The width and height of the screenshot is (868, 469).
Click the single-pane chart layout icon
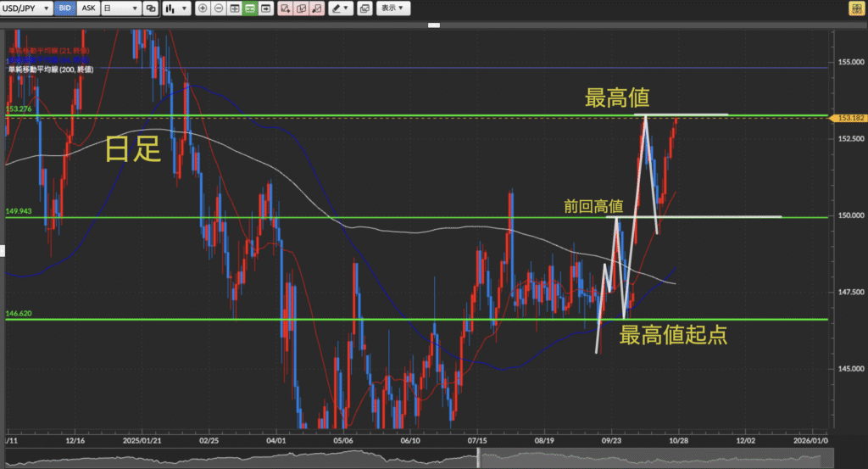266,8
